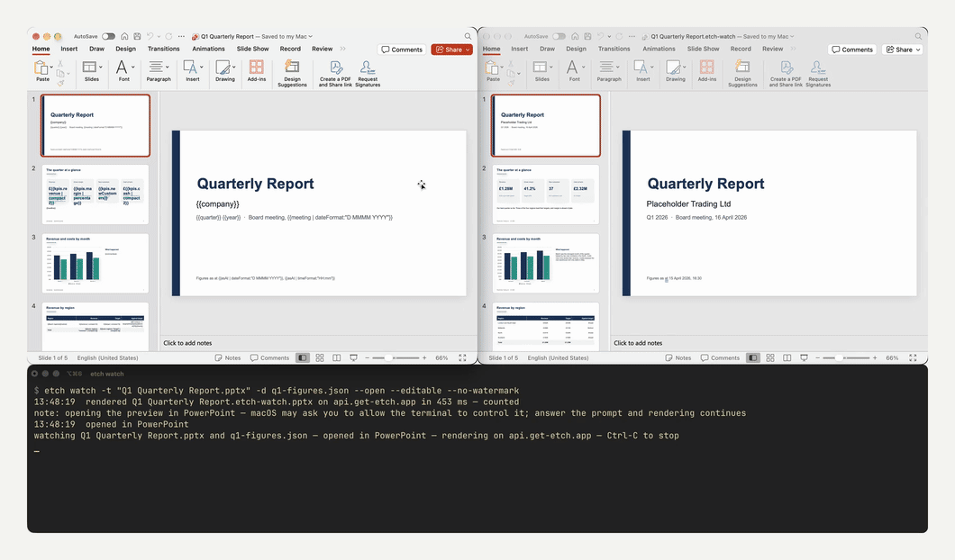Click Share button in etch-watch window
Screen dimensions: 955x560
[x=904, y=50]
